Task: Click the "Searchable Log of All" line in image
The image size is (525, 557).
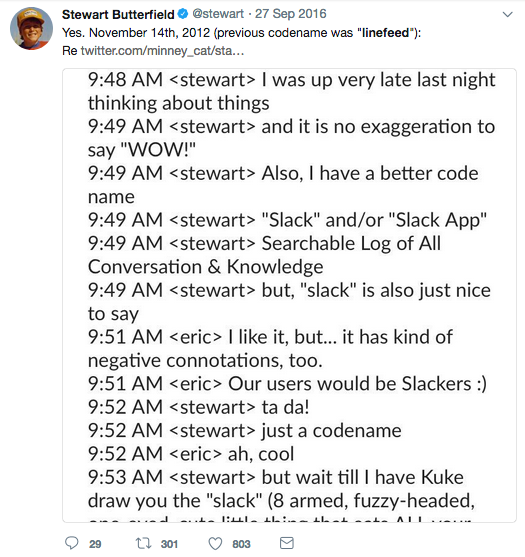Action: coord(264,243)
